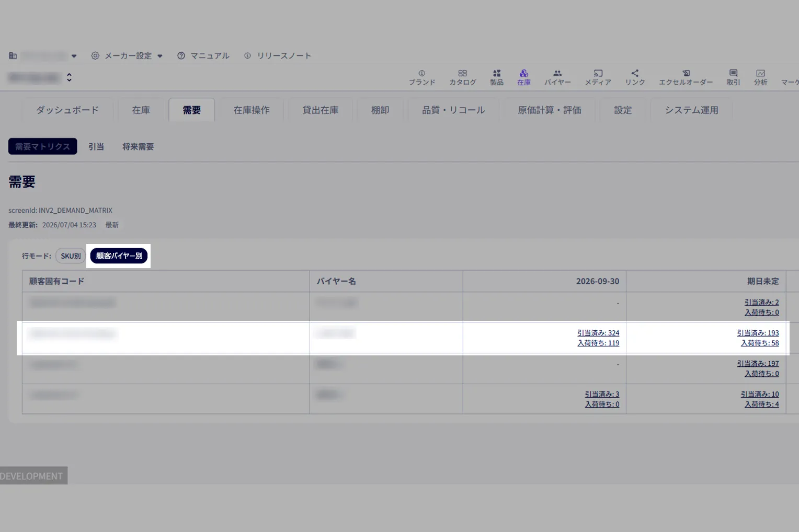The image size is (799, 532).
Task: Click the 引当済み: 3 link
Action: click(602, 394)
